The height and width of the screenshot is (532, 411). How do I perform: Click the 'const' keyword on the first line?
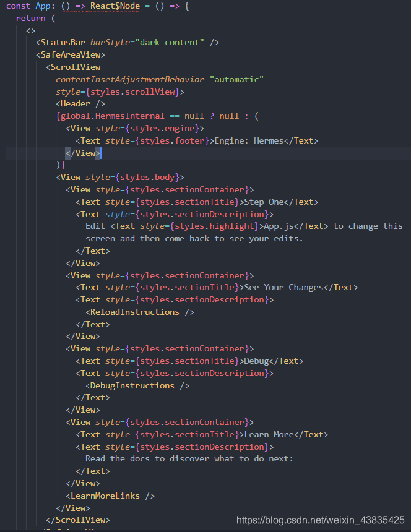(x=18, y=6)
